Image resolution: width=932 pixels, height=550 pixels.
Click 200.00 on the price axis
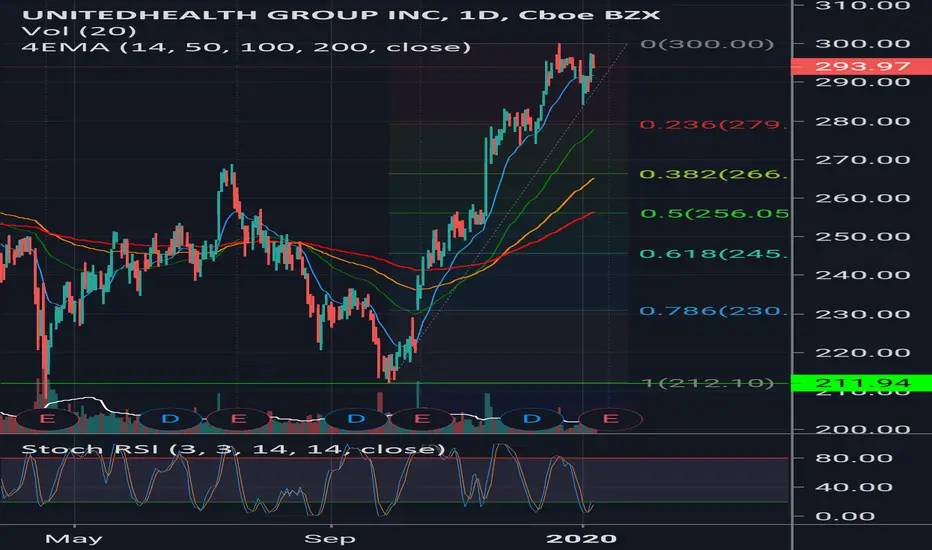point(862,429)
